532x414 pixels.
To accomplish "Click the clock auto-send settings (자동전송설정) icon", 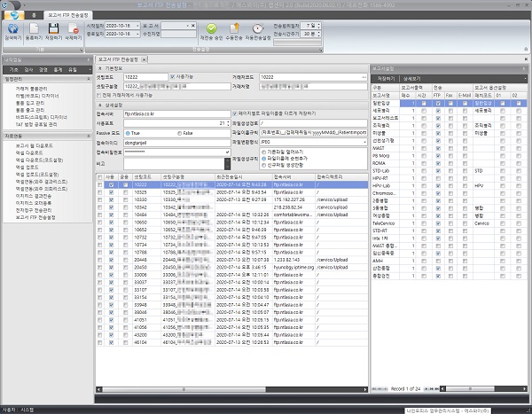I will coord(258,28).
